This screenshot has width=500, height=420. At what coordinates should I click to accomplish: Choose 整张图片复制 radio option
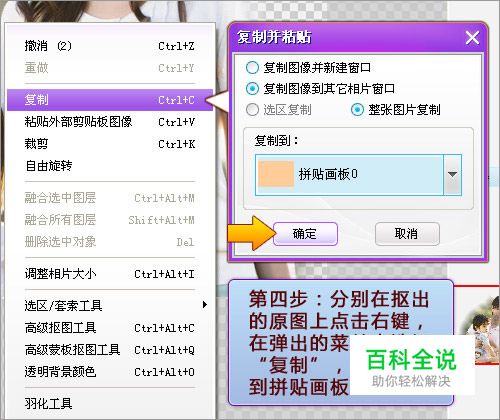tap(357, 109)
